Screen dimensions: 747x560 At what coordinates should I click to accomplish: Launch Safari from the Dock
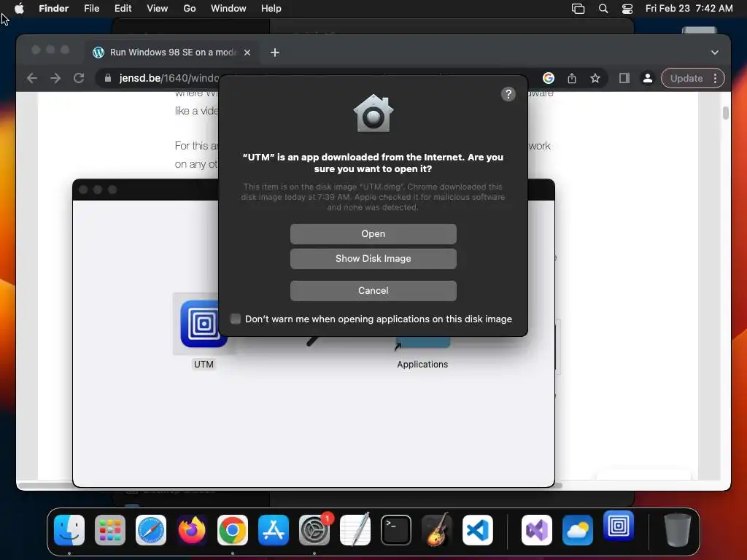point(151,530)
